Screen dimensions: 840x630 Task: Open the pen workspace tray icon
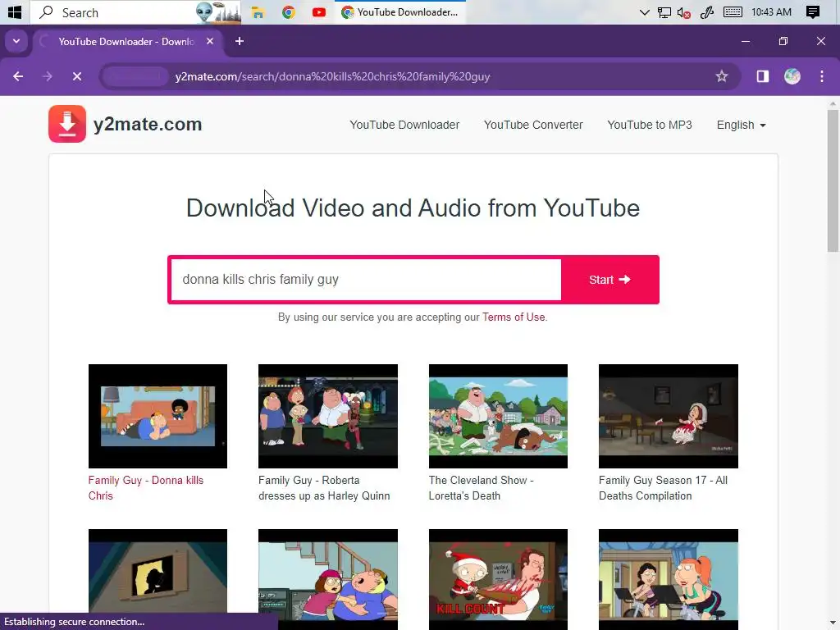(x=707, y=12)
